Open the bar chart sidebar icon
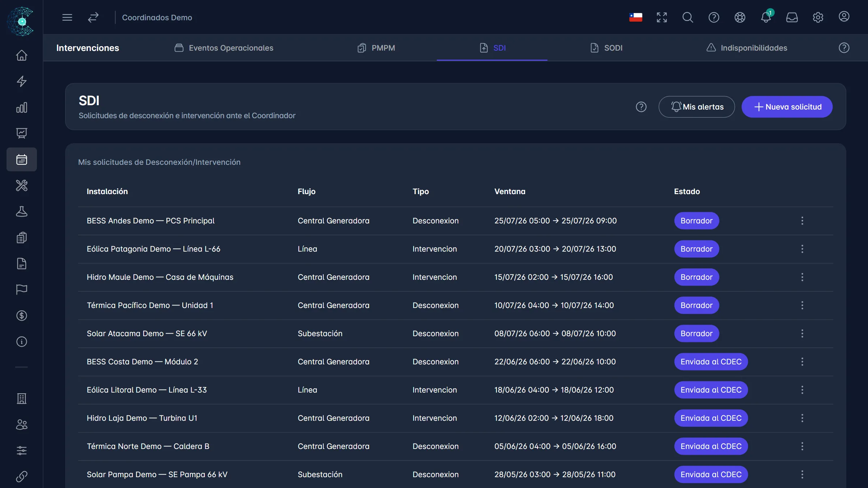868x488 pixels. 22,107
